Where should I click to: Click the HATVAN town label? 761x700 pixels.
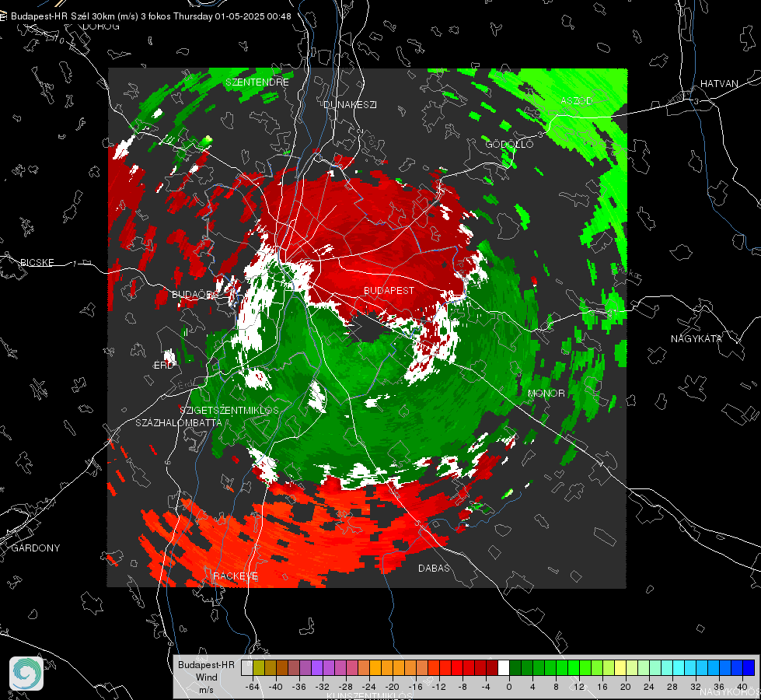[x=719, y=83]
